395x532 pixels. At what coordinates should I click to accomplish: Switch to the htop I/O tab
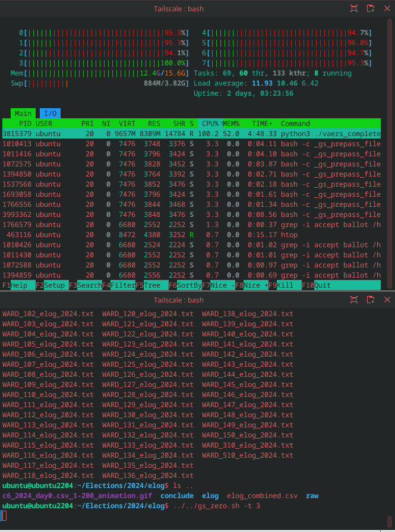50,114
